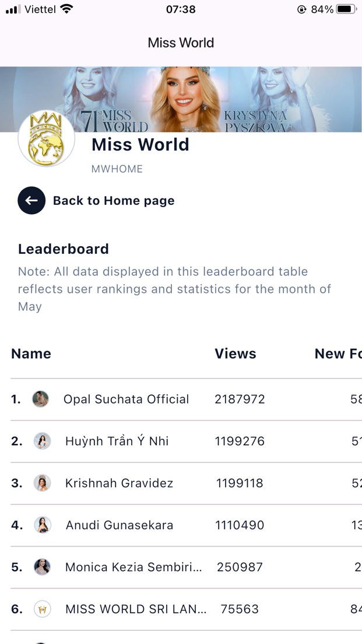Tap Huỳnh Trần Ý Nhi's profile picture
This screenshot has width=362, height=644.
pyautogui.click(x=42, y=441)
